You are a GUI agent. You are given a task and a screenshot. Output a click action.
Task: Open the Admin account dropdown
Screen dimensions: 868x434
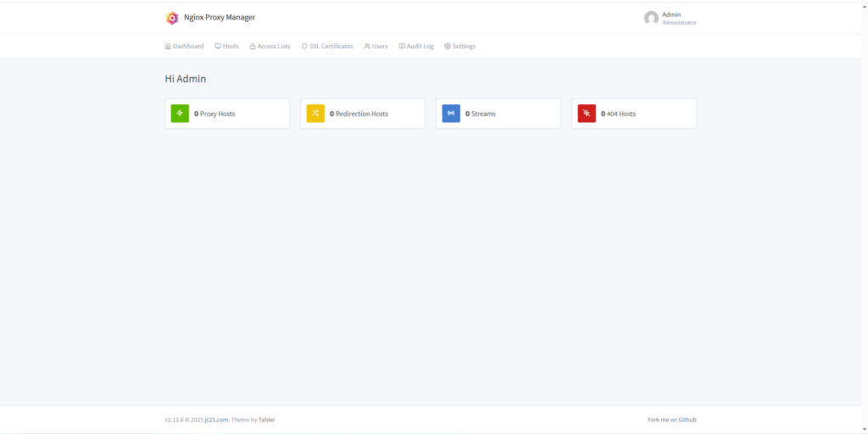point(670,19)
